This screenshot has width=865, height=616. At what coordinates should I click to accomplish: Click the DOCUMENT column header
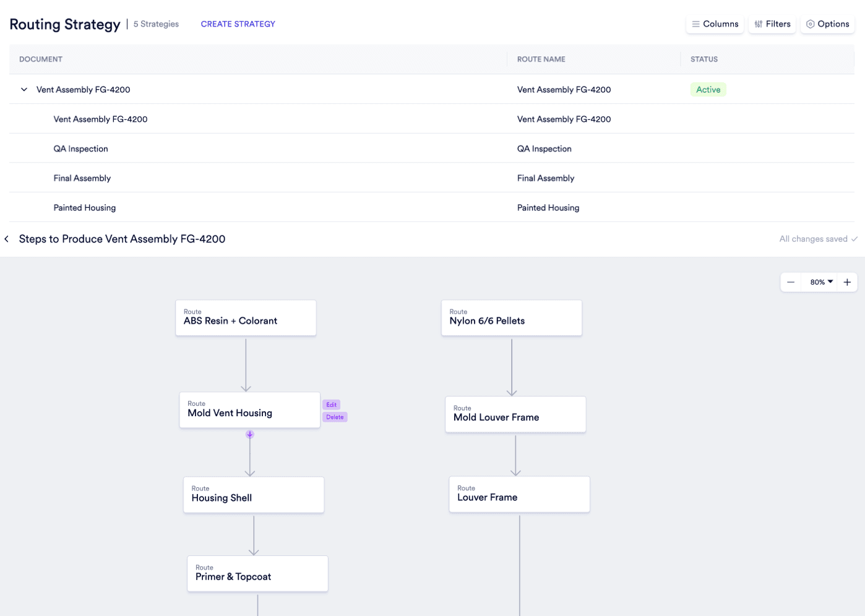40,59
